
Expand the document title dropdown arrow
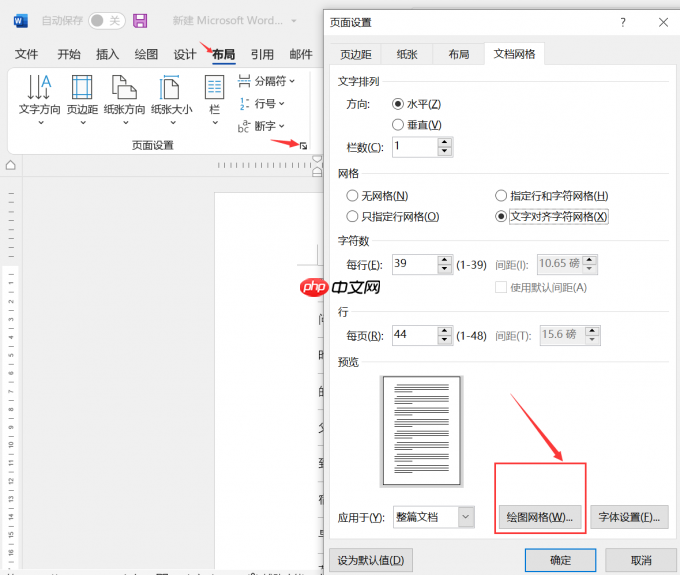(294, 20)
